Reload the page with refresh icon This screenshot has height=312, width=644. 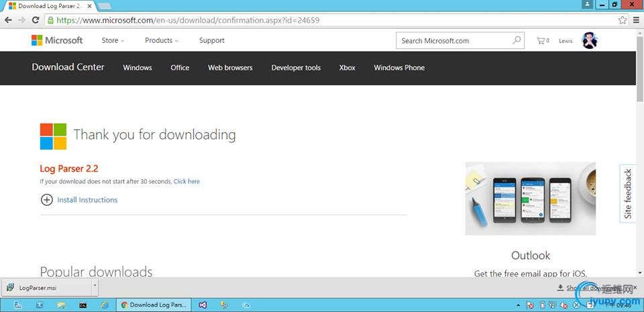click(x=36, y=19)
